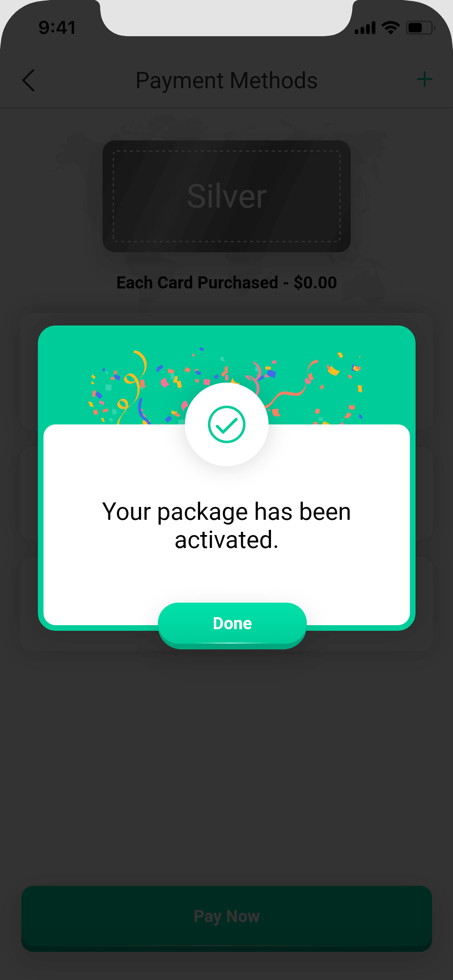This screenshot has height=980, width=453.
Task: Tap the dimmed Pay Now button
Action: (x=227, y=918)
